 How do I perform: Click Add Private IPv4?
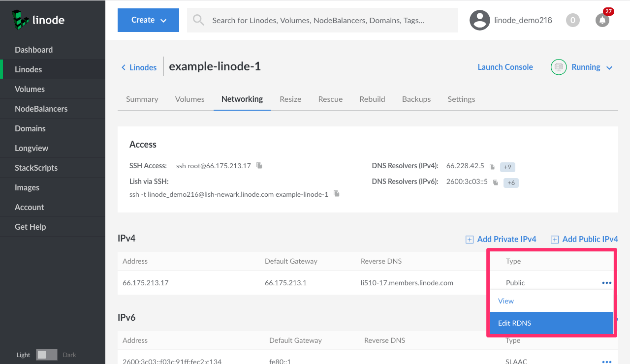501,239
